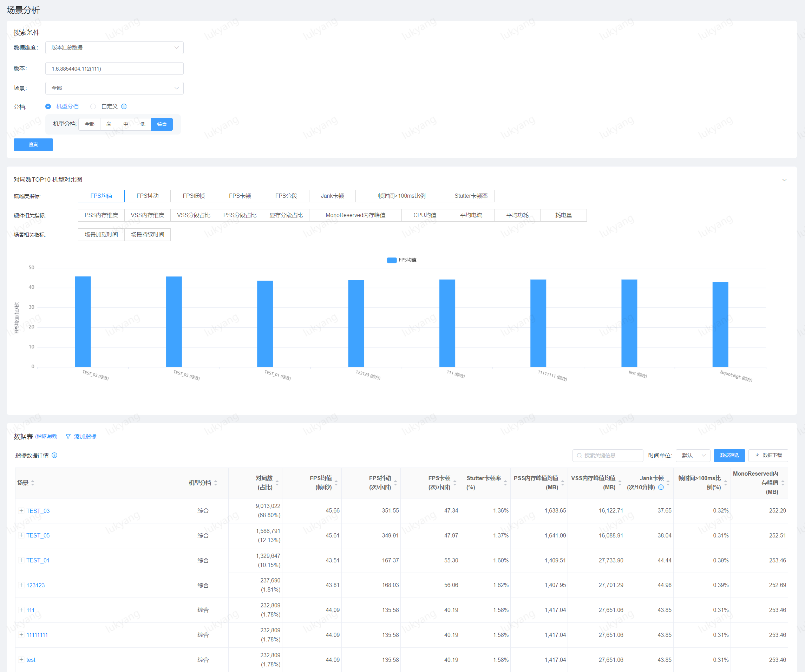
Task: Click sort arrows on 机型分档 column
Action: 216,483
